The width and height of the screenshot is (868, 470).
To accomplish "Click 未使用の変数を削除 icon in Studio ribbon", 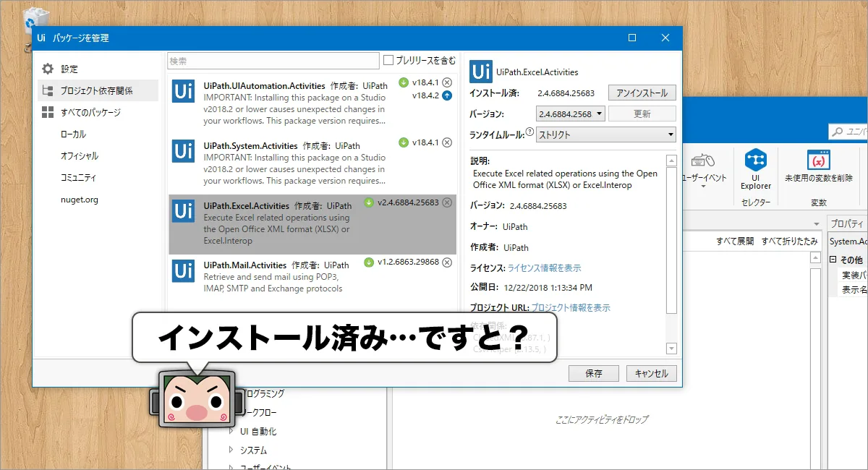I will point(818,160).
